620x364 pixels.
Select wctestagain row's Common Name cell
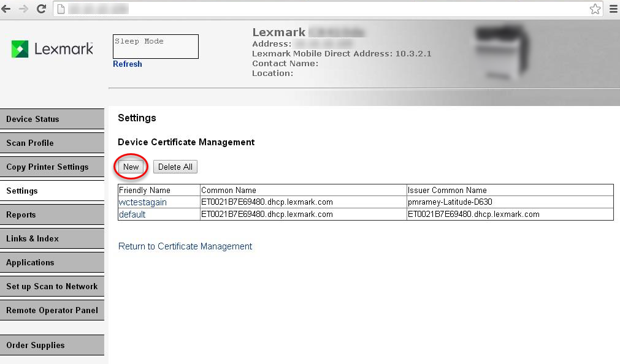(304, 202)
